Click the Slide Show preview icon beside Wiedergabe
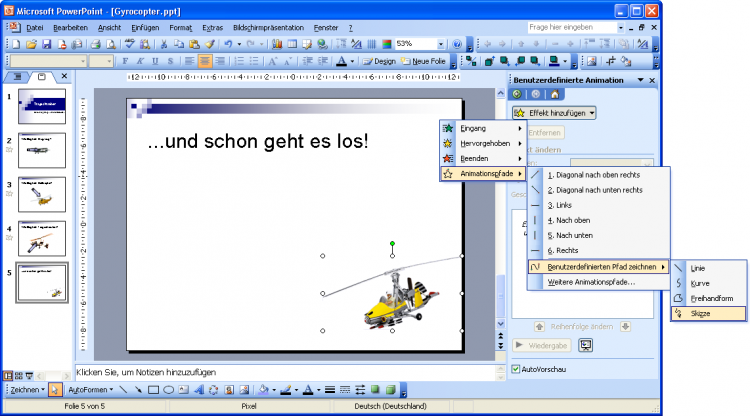 (x=585, y=346)
